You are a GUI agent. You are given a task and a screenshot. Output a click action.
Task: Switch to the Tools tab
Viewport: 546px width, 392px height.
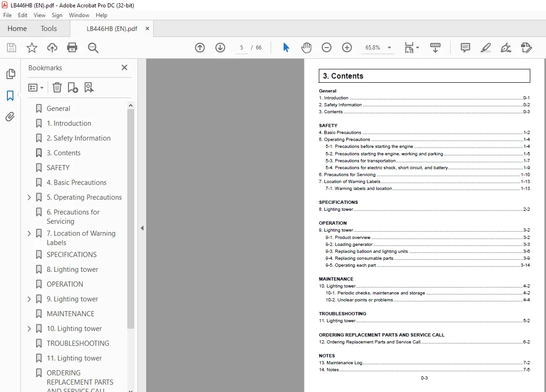(49, 29)
